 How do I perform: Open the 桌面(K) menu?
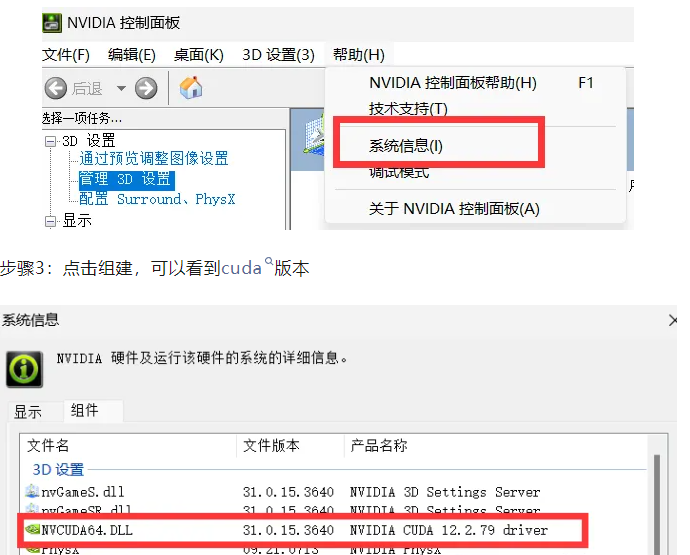[198, 55]
